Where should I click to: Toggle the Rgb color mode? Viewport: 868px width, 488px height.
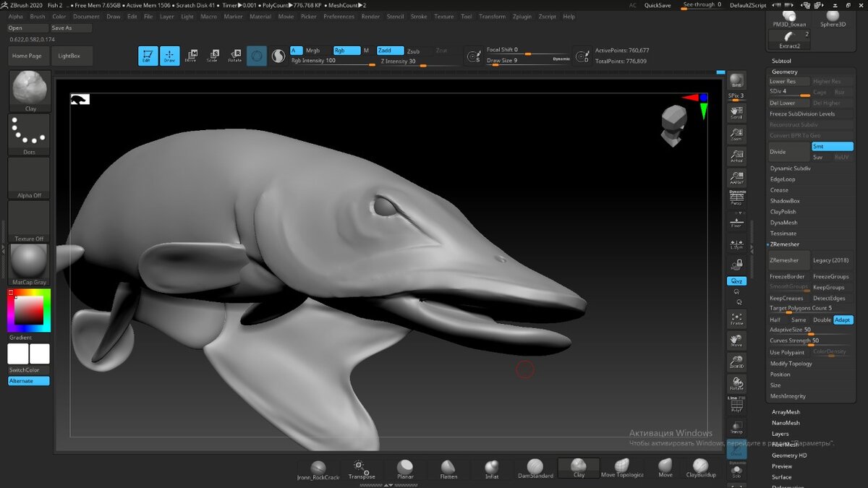coord(345,51)
